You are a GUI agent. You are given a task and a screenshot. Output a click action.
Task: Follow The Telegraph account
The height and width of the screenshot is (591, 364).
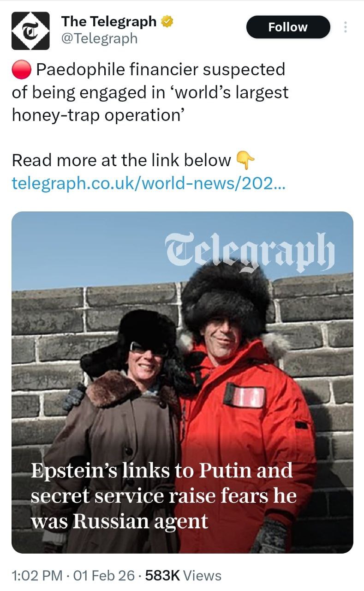288,27
